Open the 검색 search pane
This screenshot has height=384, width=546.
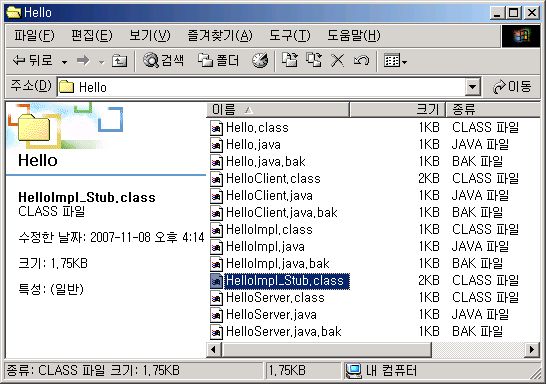(x=163, y=61)
